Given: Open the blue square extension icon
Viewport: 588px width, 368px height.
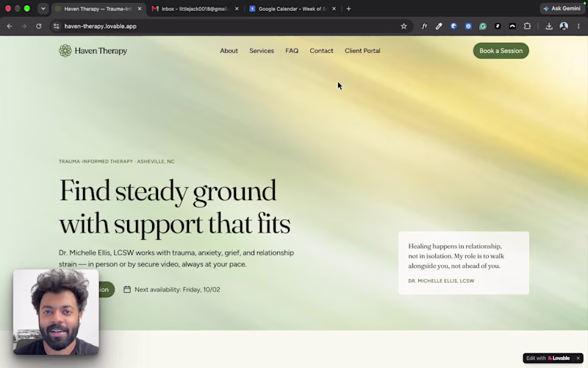Looking at the screenshot, I should tap(468, 26).
